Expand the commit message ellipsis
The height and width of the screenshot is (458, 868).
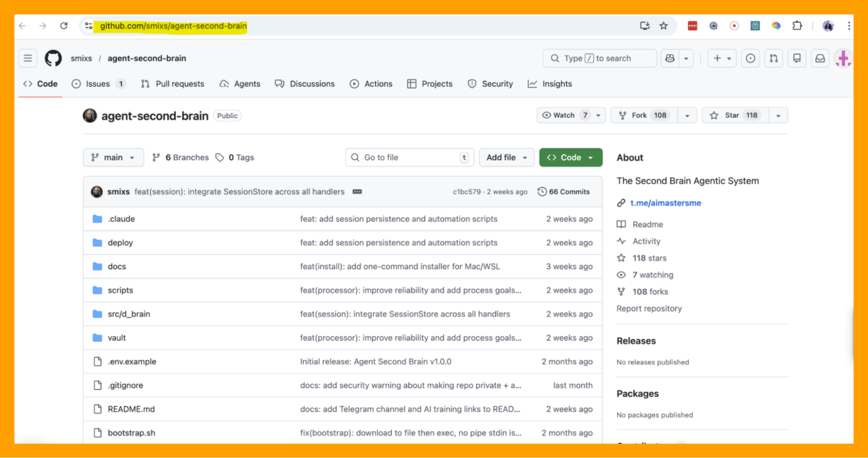click(357, 192)
